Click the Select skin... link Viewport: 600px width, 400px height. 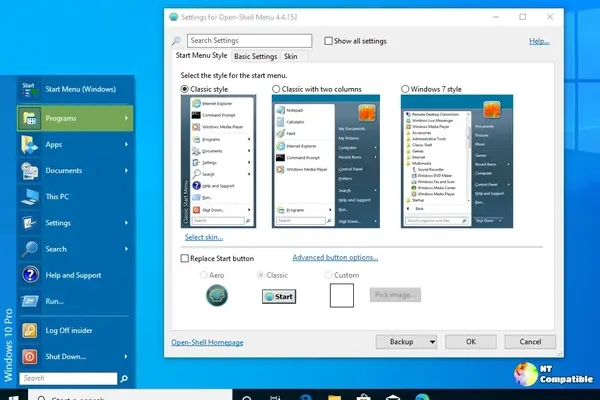[204, 237]
